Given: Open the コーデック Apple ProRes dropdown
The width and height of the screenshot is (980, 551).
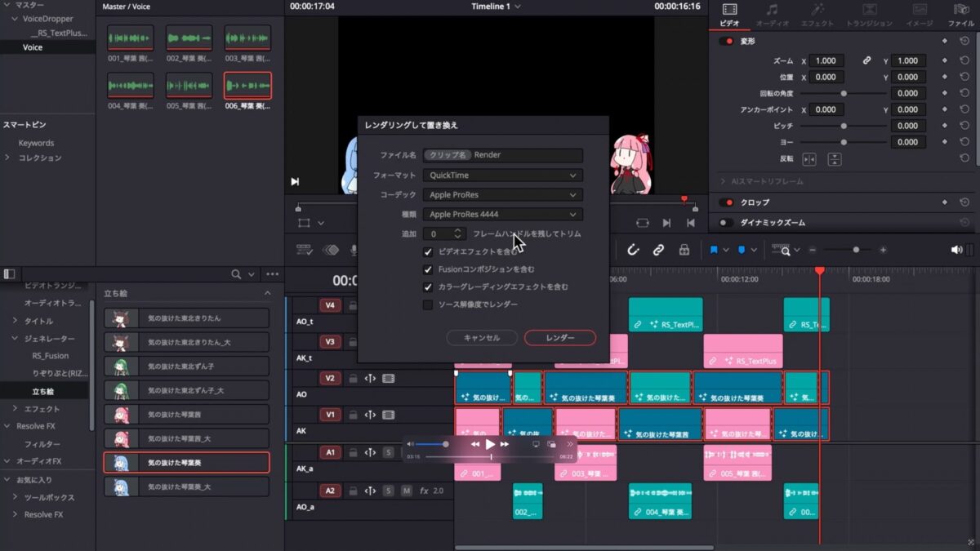Looking at the screenshot, I should (x=501, y=194).
